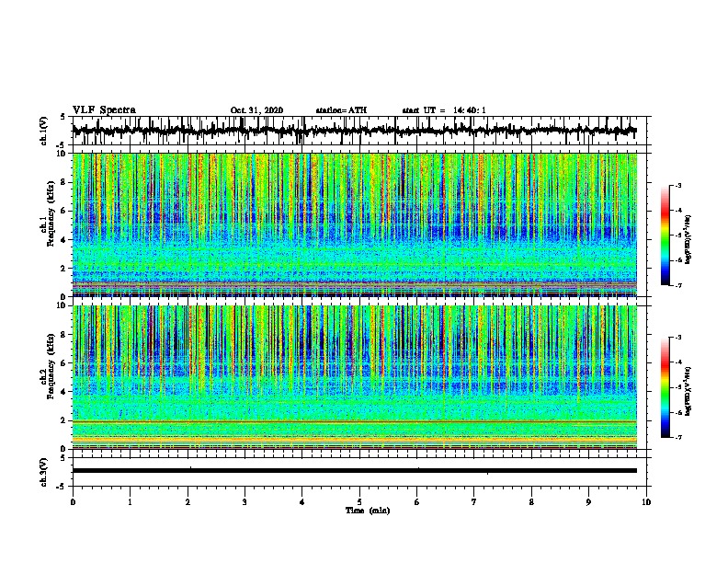Click the "start UT = 14:40: 1" text
Screen dimensions: 728x563
click(444, 110)
